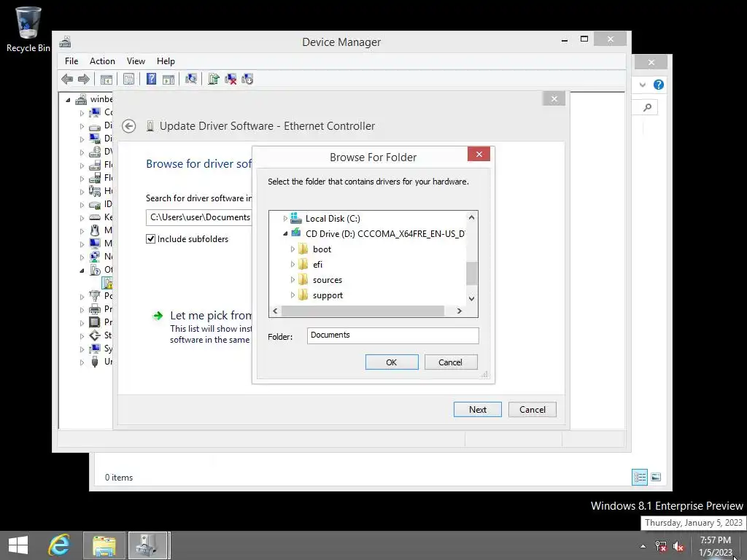The height and width of the screenshot is (560, 747).
Task: Click the 'Let me pick from' link
Action: (211, 315)
